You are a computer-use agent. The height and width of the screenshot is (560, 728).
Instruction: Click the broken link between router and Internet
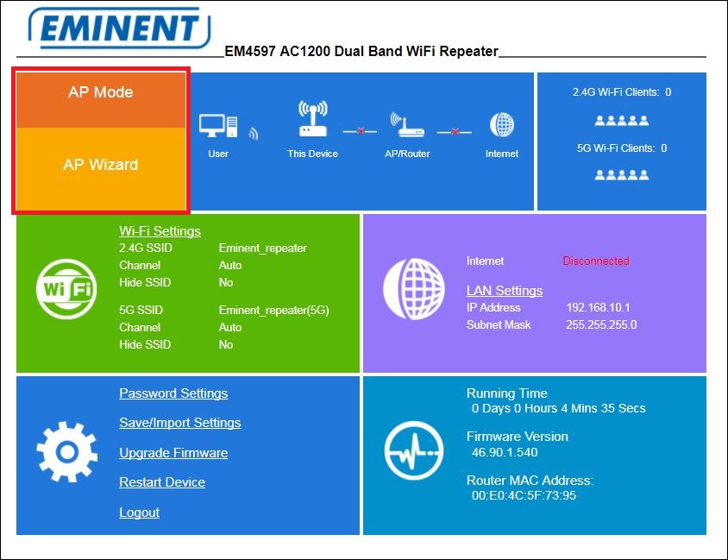[x=455, y=132]
